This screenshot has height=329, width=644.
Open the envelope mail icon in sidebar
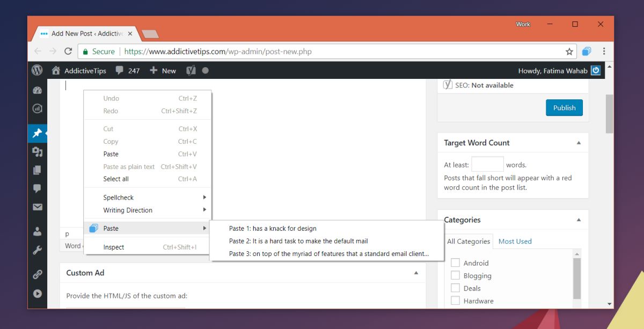(x=37, y=207)
